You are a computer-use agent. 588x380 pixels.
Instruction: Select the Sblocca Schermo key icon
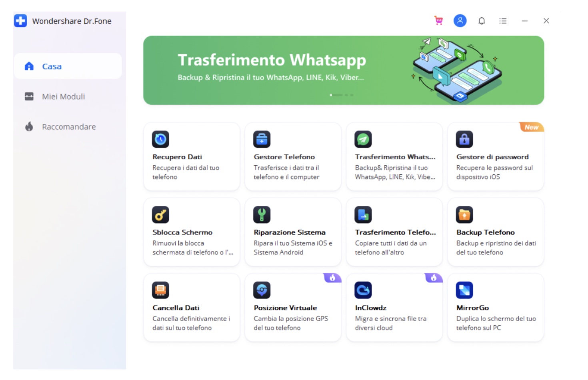point(160,215)
